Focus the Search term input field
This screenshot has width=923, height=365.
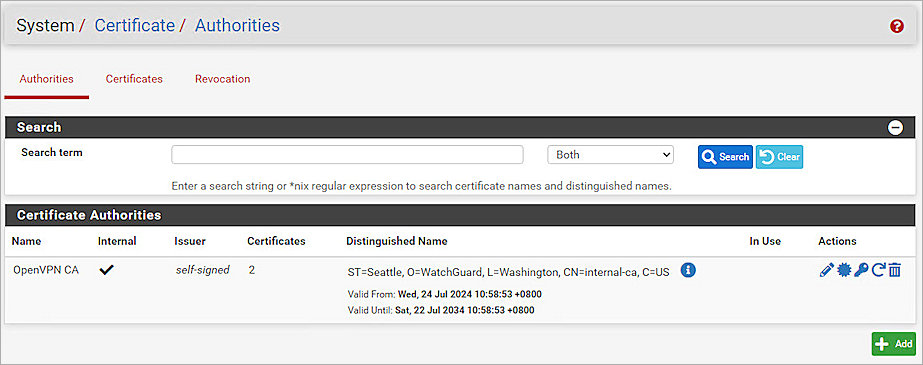tap(347, 155)
